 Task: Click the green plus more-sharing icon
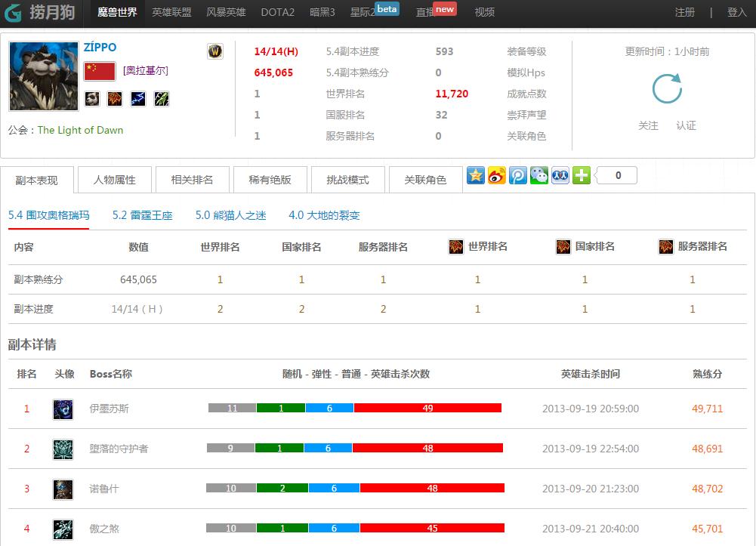pyautogui.click(x=582, y=175)
